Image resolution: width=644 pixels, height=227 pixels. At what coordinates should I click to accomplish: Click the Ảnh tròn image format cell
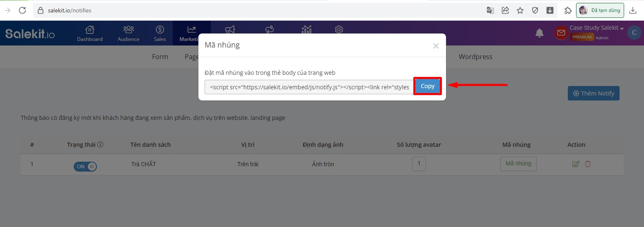tap(323, 164)
